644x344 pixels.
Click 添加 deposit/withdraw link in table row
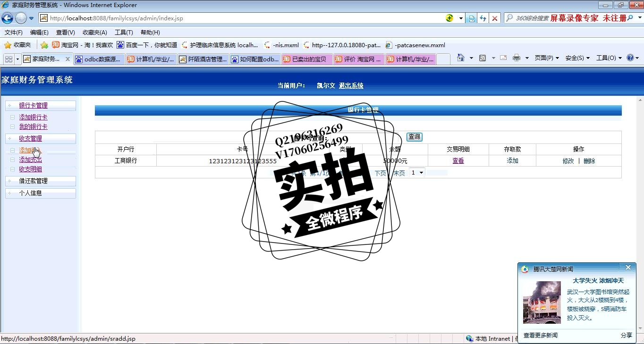(512, 161)
